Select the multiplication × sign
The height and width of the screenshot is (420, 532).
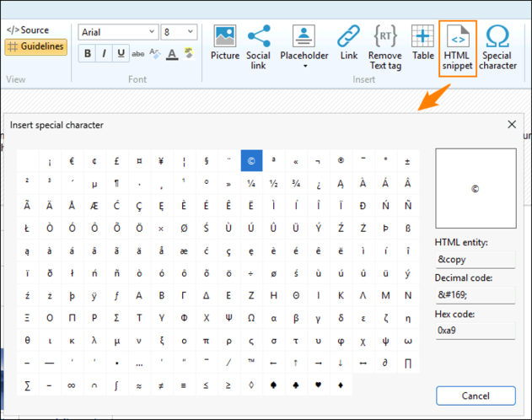pyautogui.click(x=162, y=228)
